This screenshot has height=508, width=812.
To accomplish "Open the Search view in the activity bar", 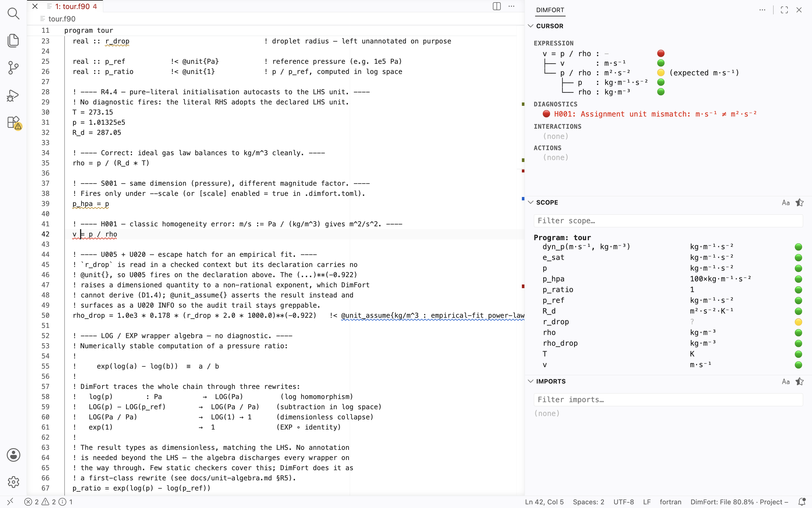I will coord(14,14).
